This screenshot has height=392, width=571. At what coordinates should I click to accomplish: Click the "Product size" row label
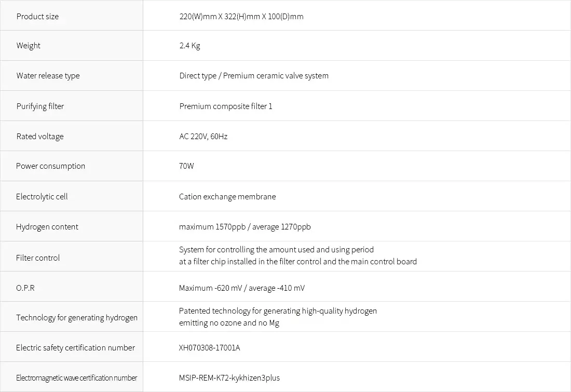[37, 17]
